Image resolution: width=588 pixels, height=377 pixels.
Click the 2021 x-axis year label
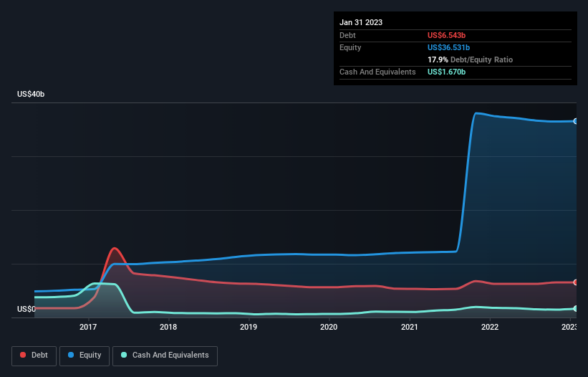click(410, 327)
